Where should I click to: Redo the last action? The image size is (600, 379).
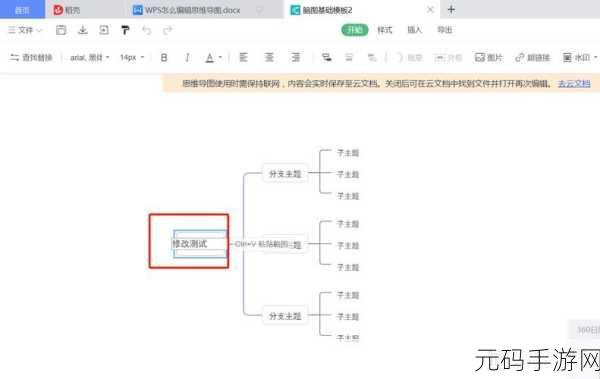(168, 30)
